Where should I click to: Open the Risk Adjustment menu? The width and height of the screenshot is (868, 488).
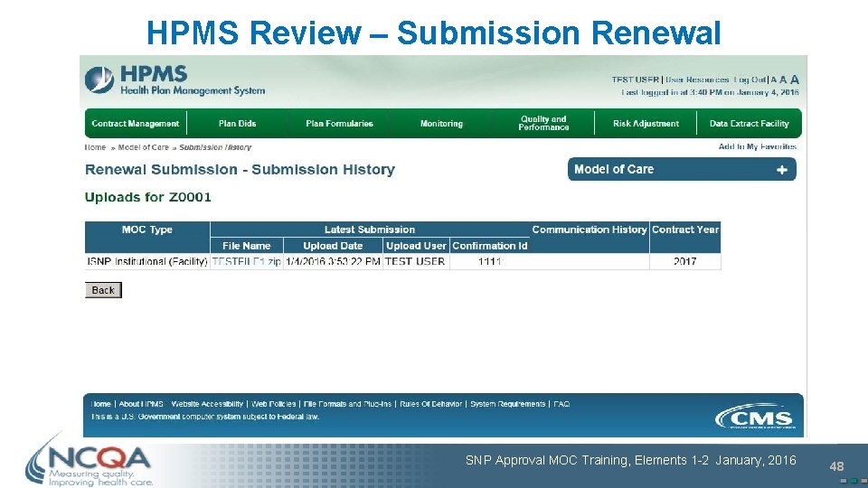point(646,124)
